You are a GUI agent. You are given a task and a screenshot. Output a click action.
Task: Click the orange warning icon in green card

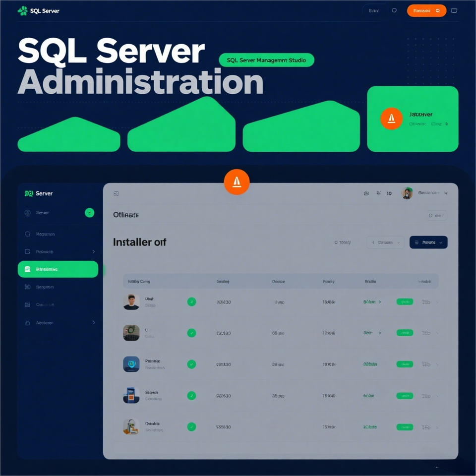391,119
